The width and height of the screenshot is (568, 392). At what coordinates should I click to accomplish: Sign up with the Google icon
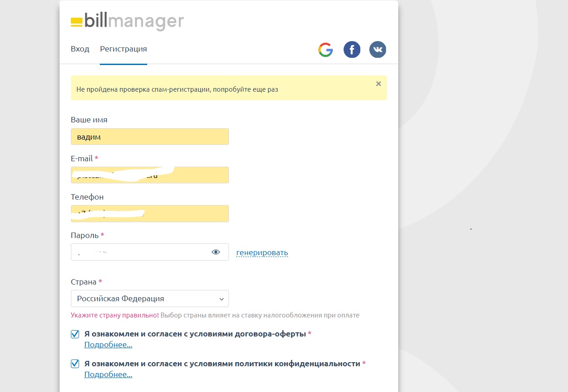325,50
